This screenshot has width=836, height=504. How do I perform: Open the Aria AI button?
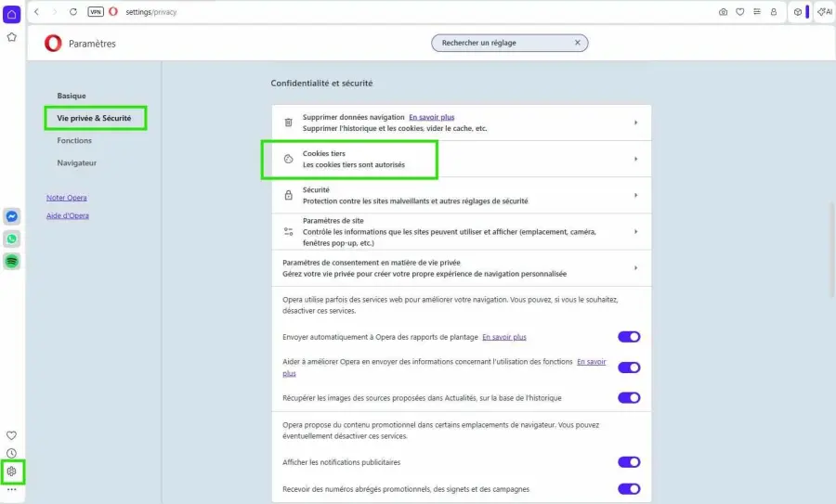[823, 12]
